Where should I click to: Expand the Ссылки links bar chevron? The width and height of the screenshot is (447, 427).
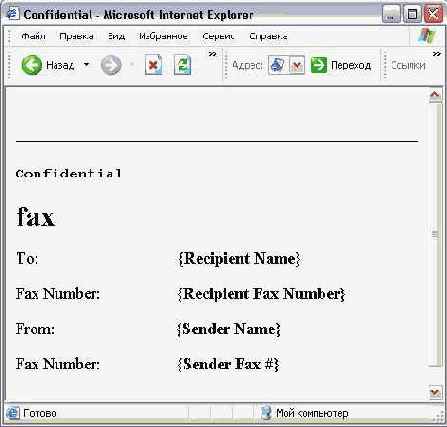point(436,53)
